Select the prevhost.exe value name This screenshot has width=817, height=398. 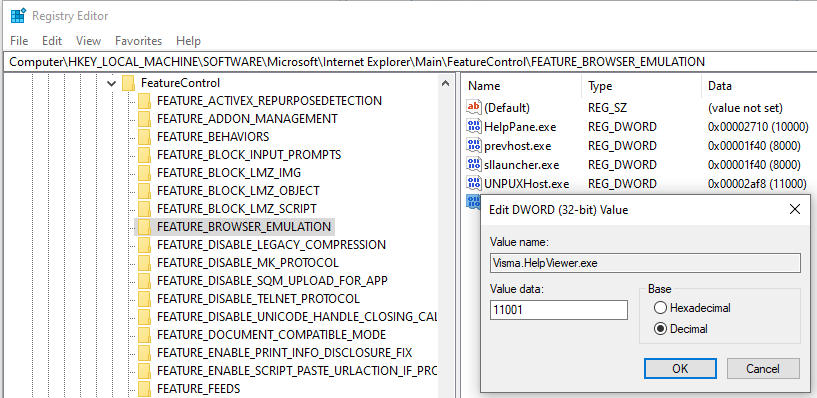[517, 146]
